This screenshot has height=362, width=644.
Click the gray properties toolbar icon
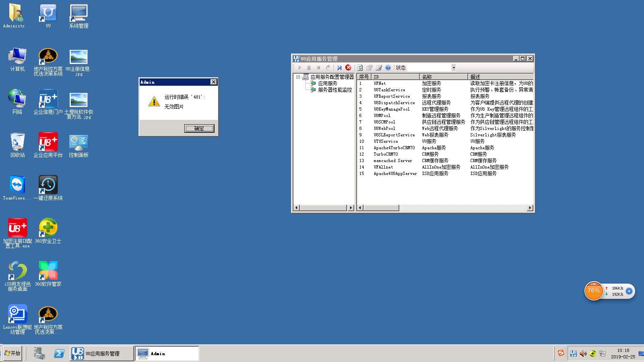click(369, 68)
